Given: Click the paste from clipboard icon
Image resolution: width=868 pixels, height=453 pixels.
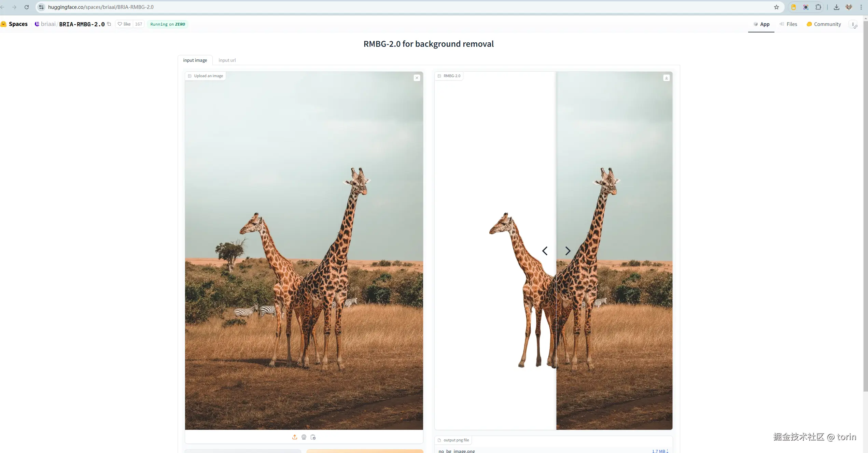Looking at the screenshot, I should pyautogui.click(x=313, y=437).
